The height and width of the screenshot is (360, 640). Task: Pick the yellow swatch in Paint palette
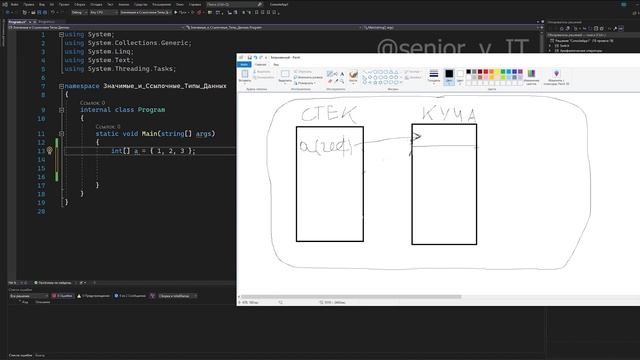click(x=497, y=72)
